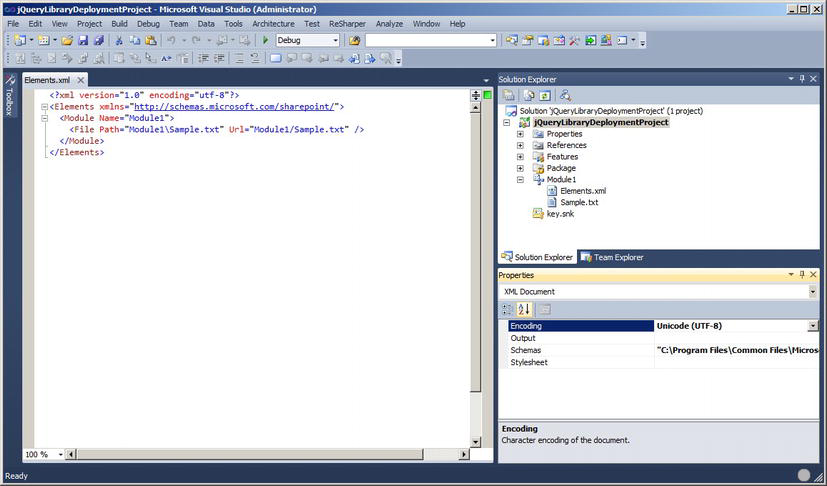Click the Toolbox wrench-and-hammer toolbar icon
Screen dimensions: 827x486
[x=574, y=40]
